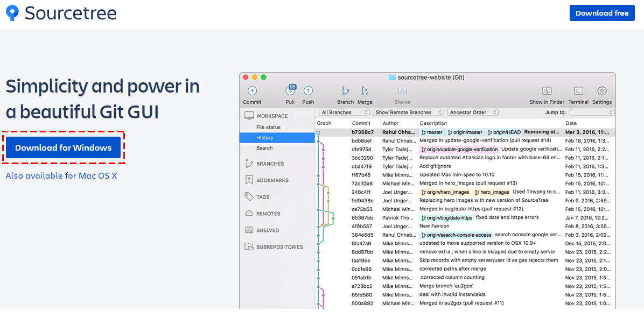Screen dimensions: 644x325
Task: Open the Jump to combo box
Action: (592, 112)
